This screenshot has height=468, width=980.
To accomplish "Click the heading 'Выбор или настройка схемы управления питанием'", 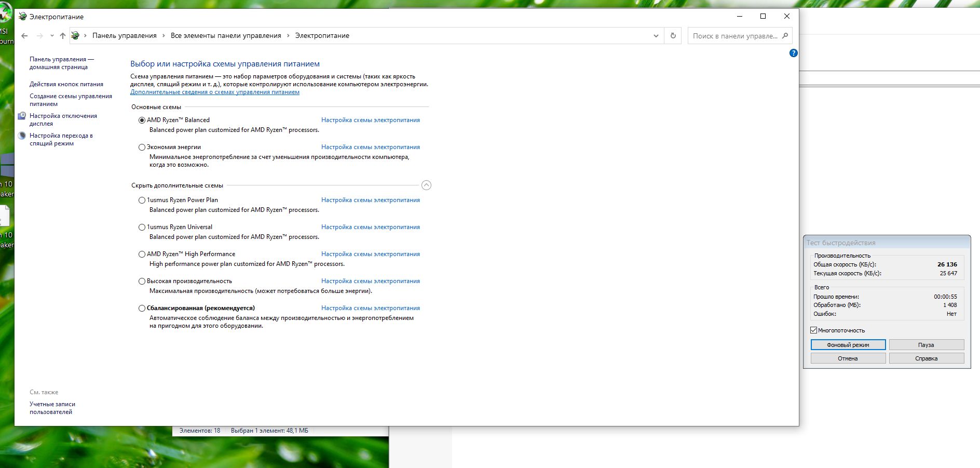I will [225, 64].
